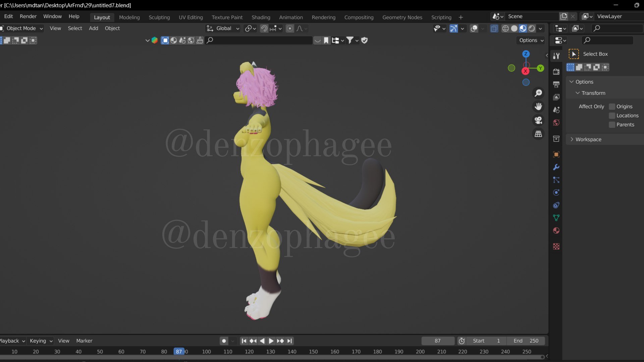
Task: Click the zoom magnifier viewport gizmo
Action: (x=538, y=93)
